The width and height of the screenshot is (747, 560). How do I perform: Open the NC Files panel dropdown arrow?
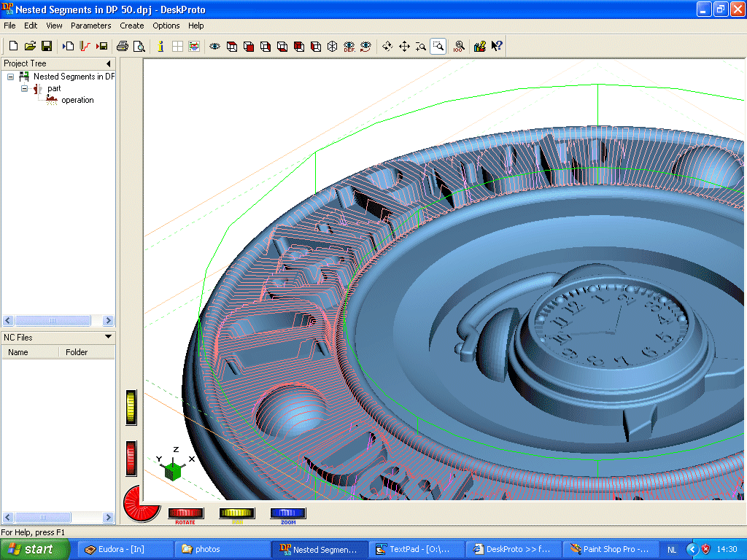[x=108, y=337]
